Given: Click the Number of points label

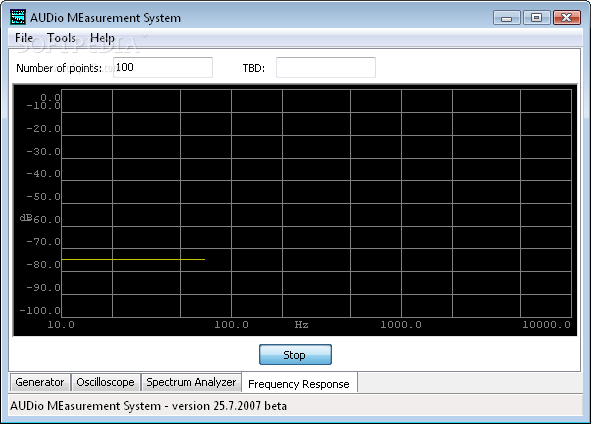Looking at the screenshot, I should [x=59, y=68].
